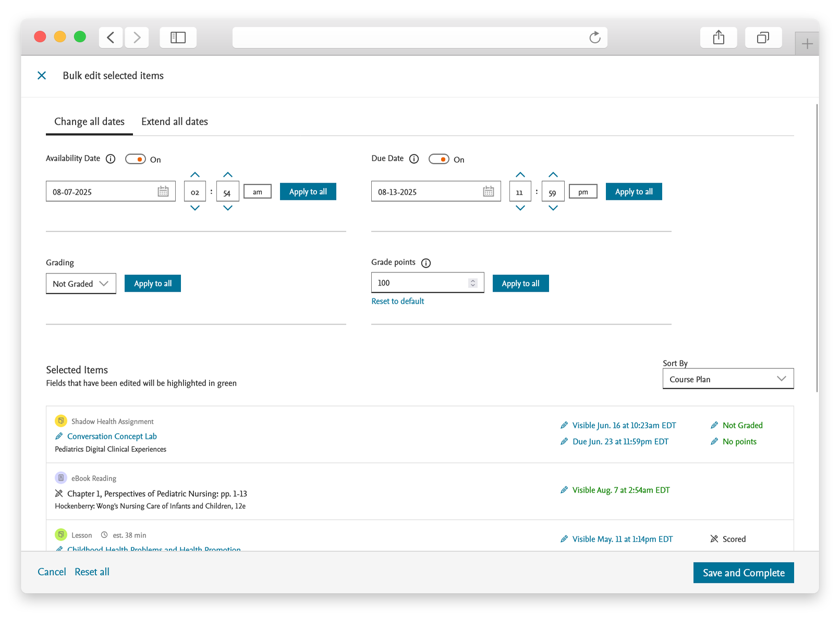Toggle availability time am field
This screenshot has width=840, height=634.
pyautogui.click(x=258, y=192)
